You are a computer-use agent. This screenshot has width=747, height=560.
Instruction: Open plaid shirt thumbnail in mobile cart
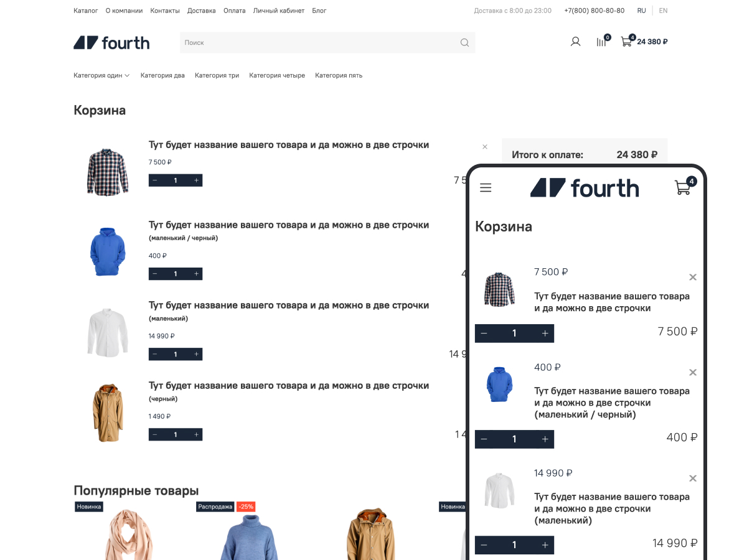500,289
